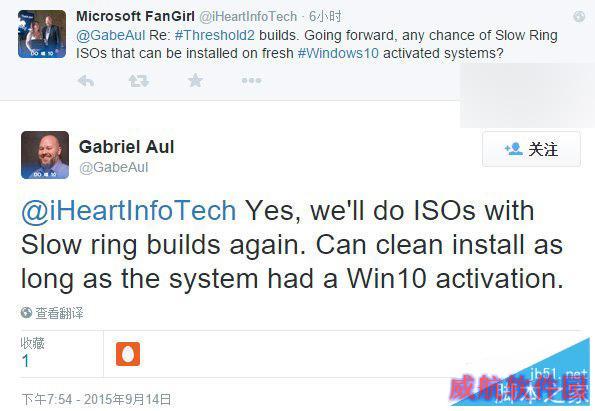Open the more options ellipsis on the tweet
Viewport: 595px width, 411px height.
click(251, 80)
